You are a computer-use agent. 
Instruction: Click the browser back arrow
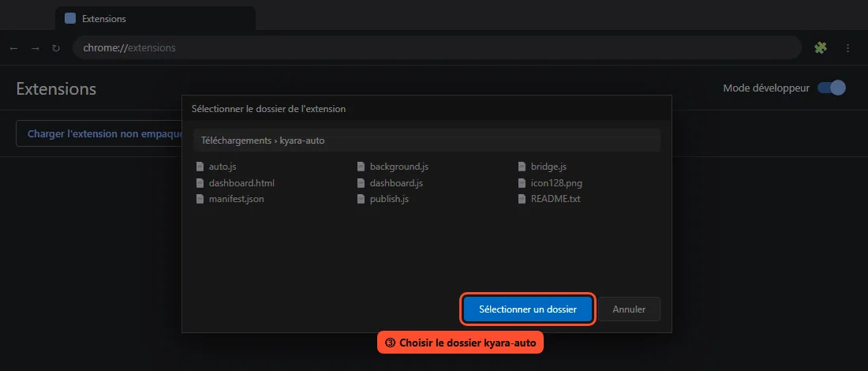point(14,48)
